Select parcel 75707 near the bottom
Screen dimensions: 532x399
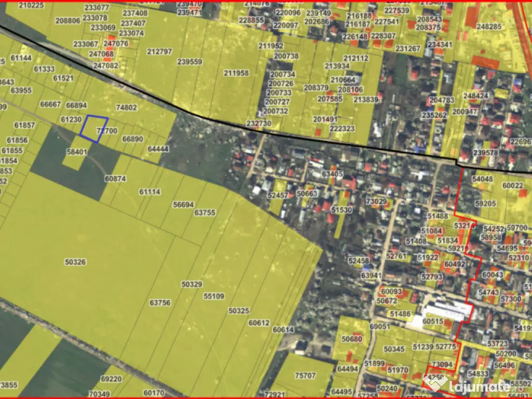[x=305, y=376]
